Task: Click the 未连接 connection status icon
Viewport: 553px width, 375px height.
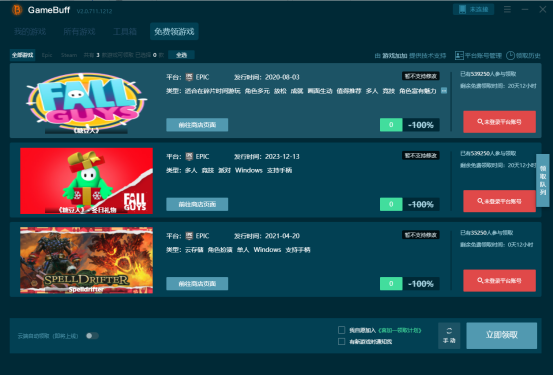Action: pos(462,10)
